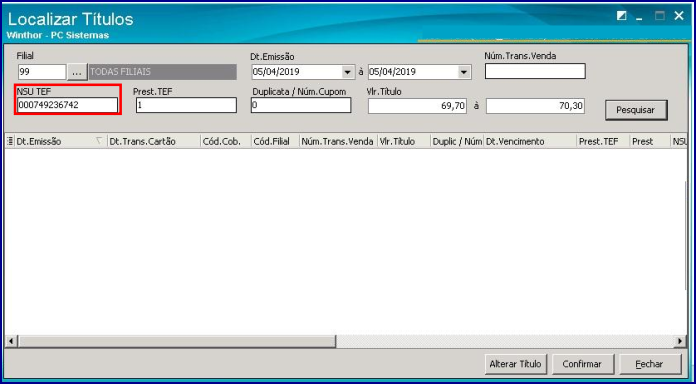The height and width of the screenshot is (384, 696).
Task: Click the Cód.Filial column header
Action: click(275, 142)
